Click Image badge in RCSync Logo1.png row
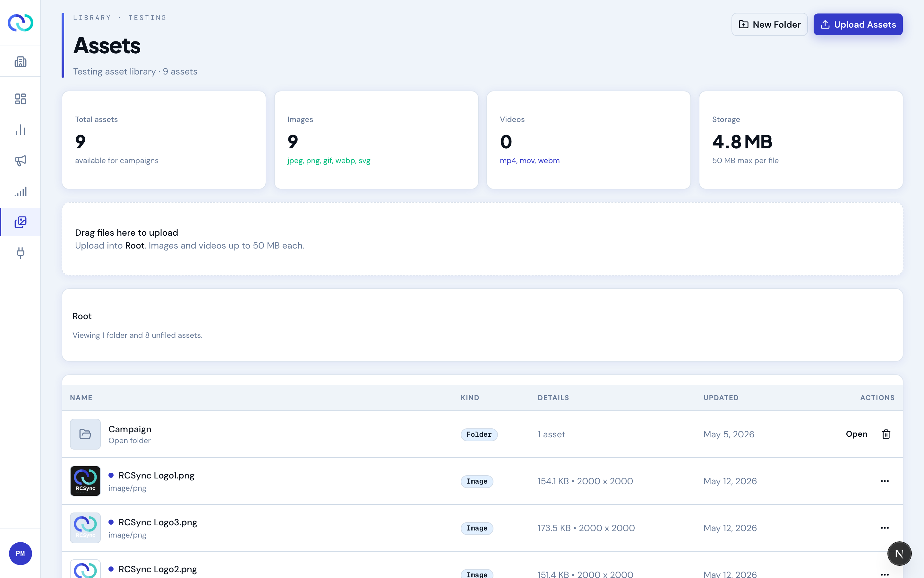 [477, 481]
